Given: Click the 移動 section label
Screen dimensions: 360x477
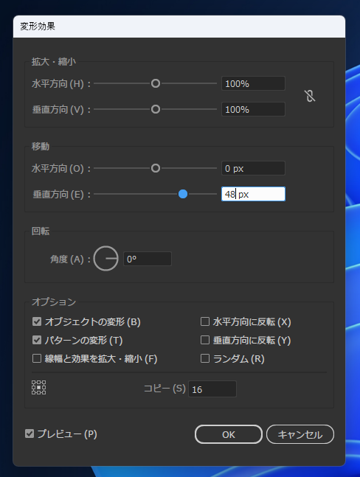Looking at the screenshot, I should pos(40,146).
